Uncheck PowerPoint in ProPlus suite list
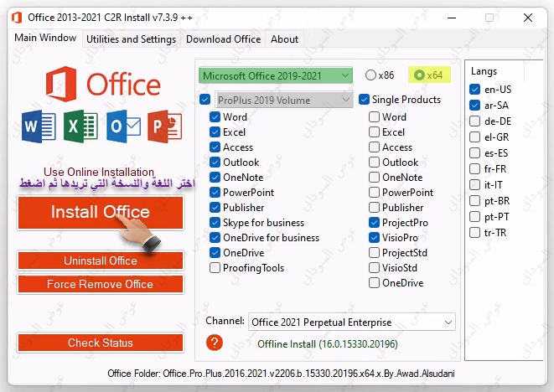Image resolution: width=554 pixels, height=392 pixels. coord(215,192)
